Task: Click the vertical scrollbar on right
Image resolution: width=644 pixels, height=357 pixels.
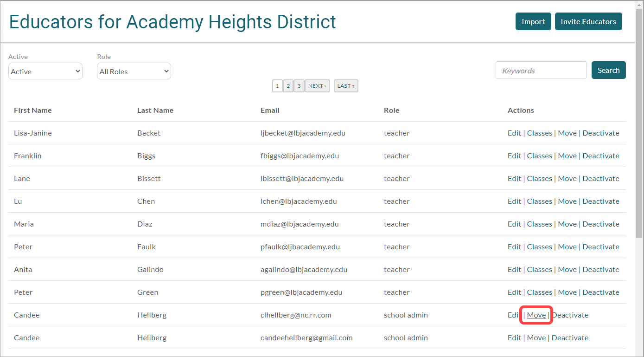Action: (639, 139)
